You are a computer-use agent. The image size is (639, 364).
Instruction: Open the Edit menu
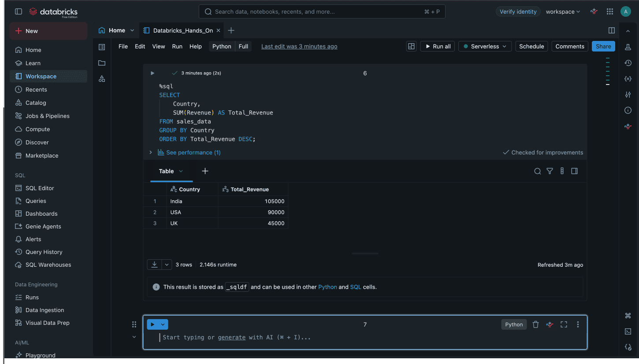pos(140,46)
